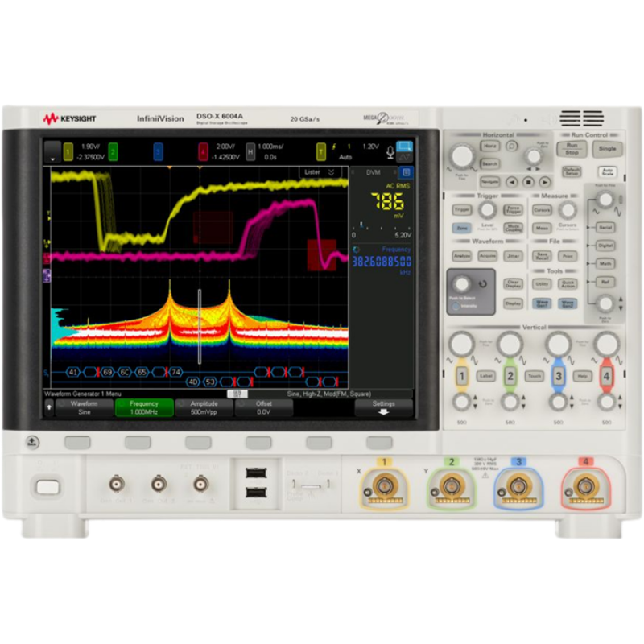Tap the circular arrow beside the Entry knob
Screen dimensions: 644x644
pos(482,284)
